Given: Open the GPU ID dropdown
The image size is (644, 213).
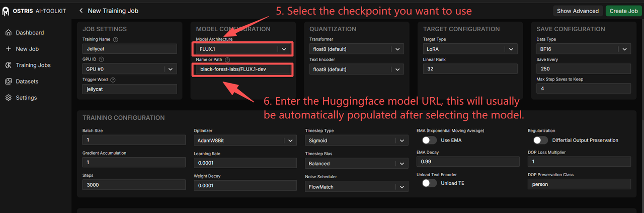Looking at the screenshot, I should 130,69.
